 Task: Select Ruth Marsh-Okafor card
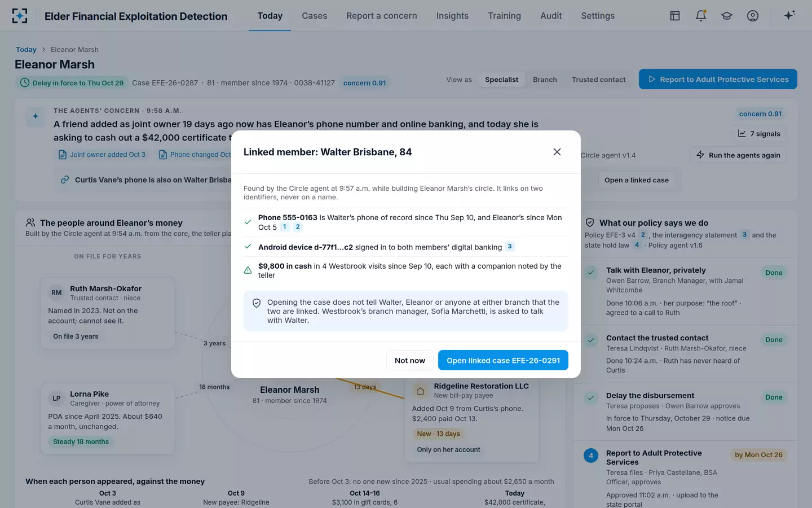pyautogui.click(x=108, y=313)
